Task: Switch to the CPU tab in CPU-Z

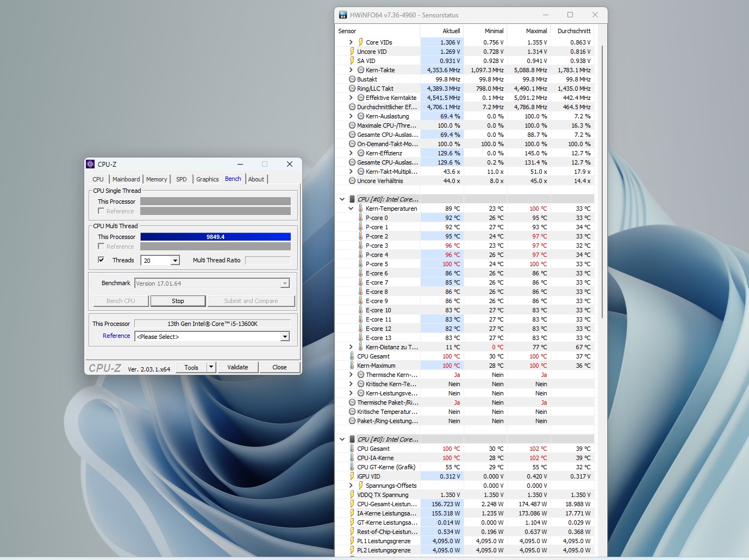Action: pos(98,179)
